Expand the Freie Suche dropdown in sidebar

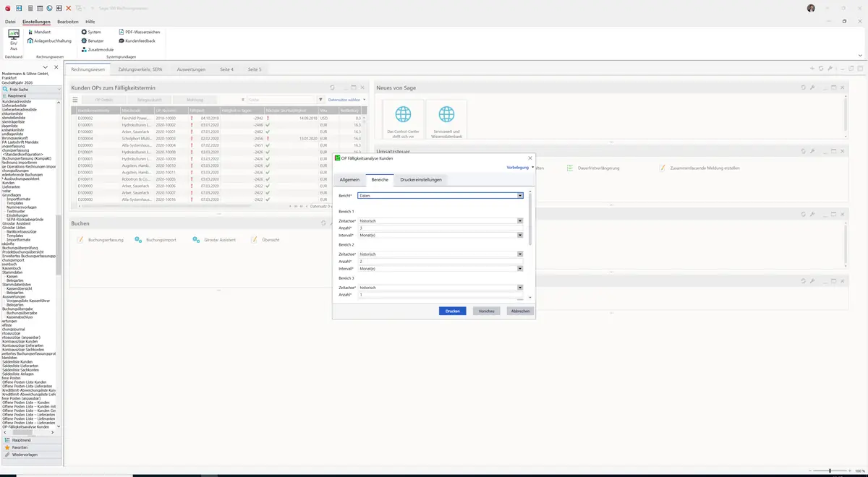pyautogui.click(x=59, y=89)
